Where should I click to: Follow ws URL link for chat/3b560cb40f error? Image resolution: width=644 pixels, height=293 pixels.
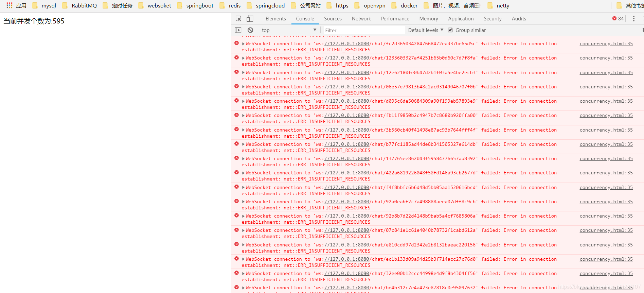click(x=346, y=130)
